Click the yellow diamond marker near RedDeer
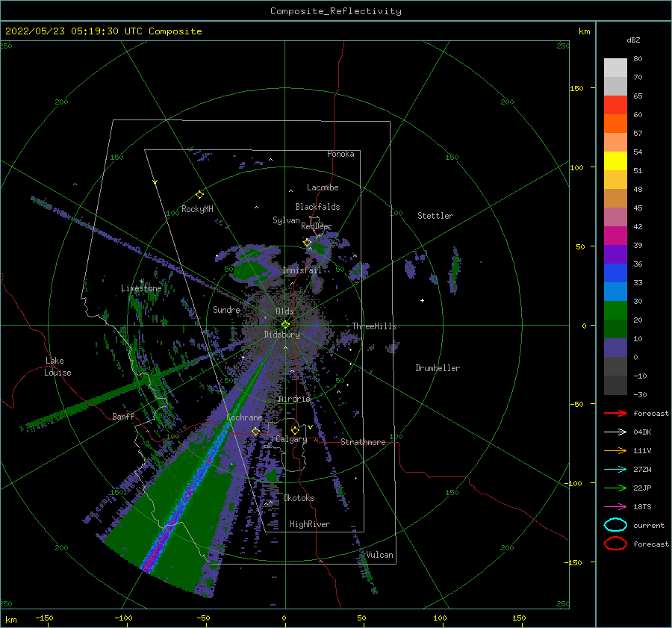The image size is (672, 628). [308, 243]
